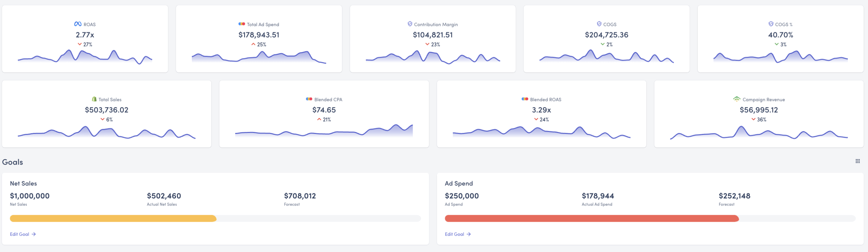The image size is (868, 252).
Task: Click the red Ad Spend progress bar
Action: pyautogui.click(x=591, y=218)
